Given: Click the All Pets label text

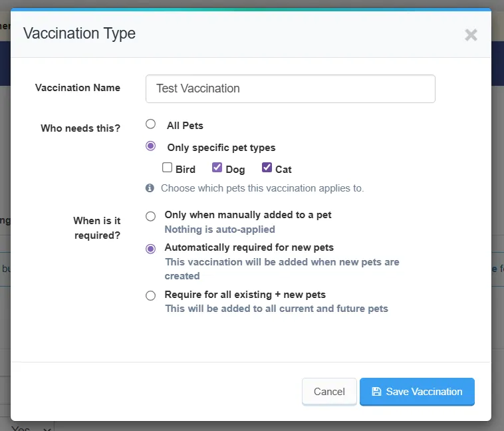Looking at the screenshot, I should (x=185, y=126).
